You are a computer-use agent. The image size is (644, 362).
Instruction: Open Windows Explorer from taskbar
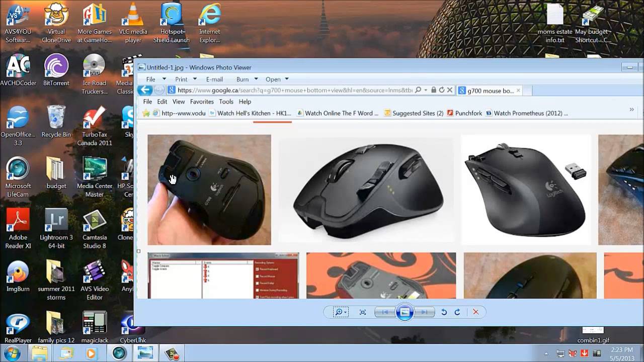pyautogui.click(x=40, y=353)
